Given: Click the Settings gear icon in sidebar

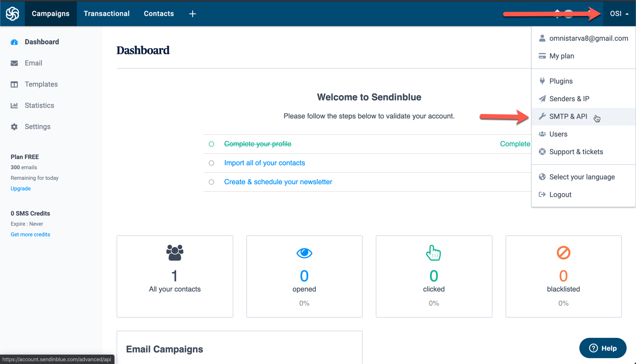Looking at the screenshot, I should [x=14, y=127].
